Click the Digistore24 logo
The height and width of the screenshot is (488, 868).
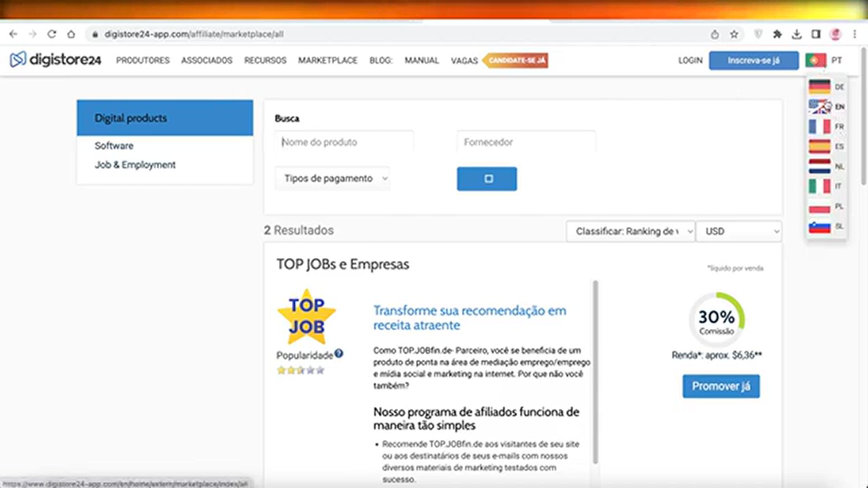click(56, 60)
